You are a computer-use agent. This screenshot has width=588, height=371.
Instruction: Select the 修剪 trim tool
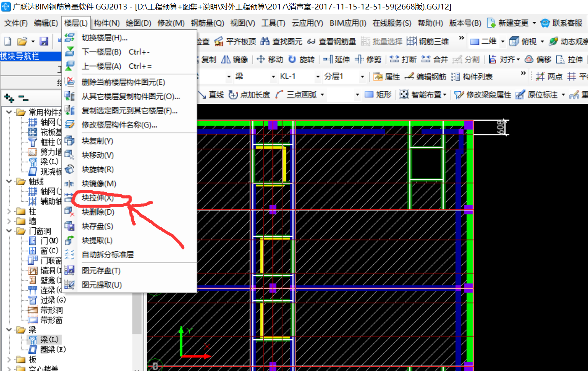pyautogui.click(x=368, y=59)
